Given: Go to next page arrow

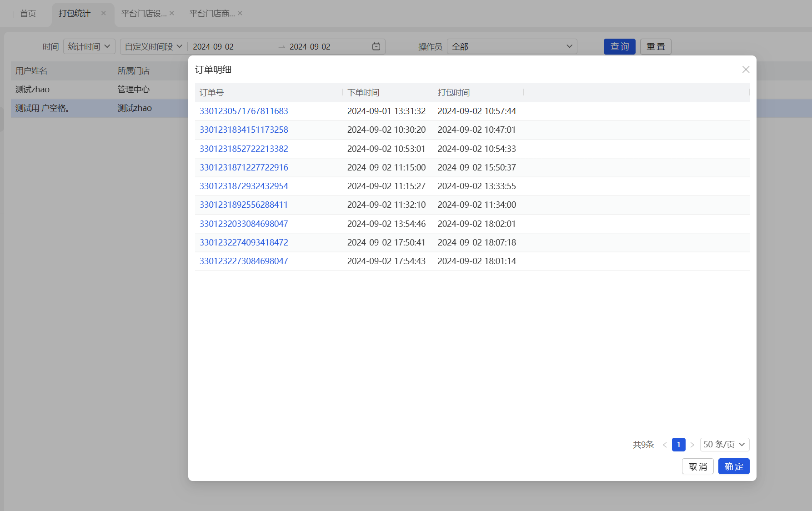Looking at the screenshot, I should [692, 445].
